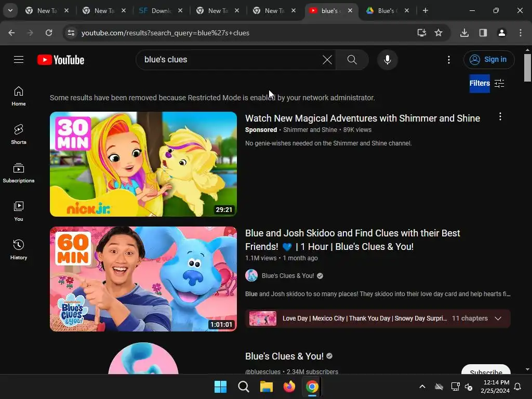Image resolution: width=532 pixels, height=399 pixels.
Task: Open the Filters button
Action: 487,84
